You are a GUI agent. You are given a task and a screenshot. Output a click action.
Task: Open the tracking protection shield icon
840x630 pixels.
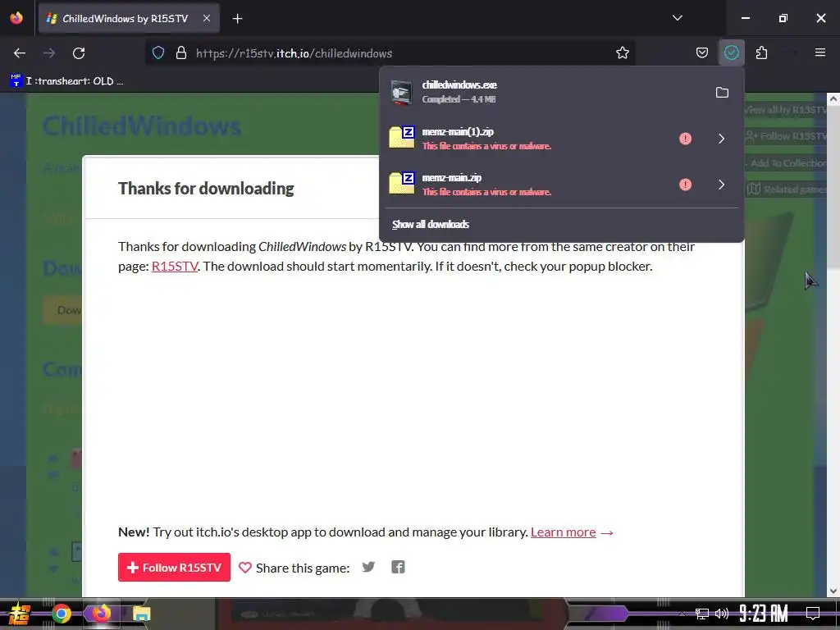[158, 53]
